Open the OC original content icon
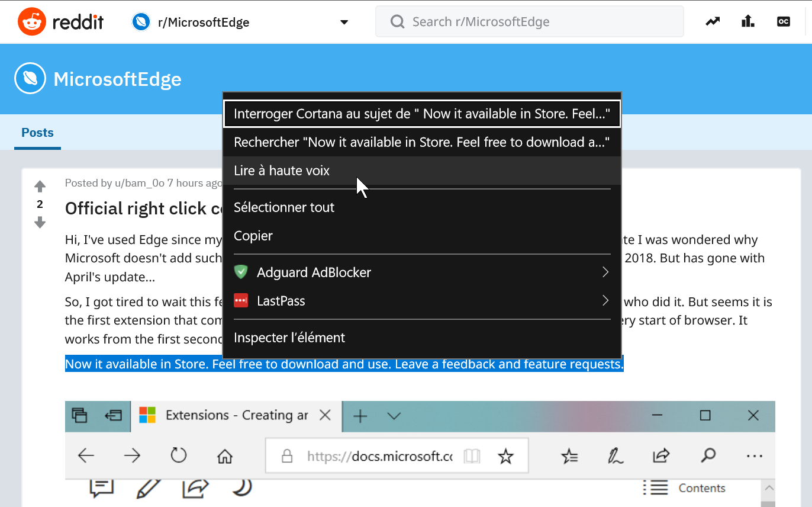Screen dimensions: 812x507 [784, 22]
